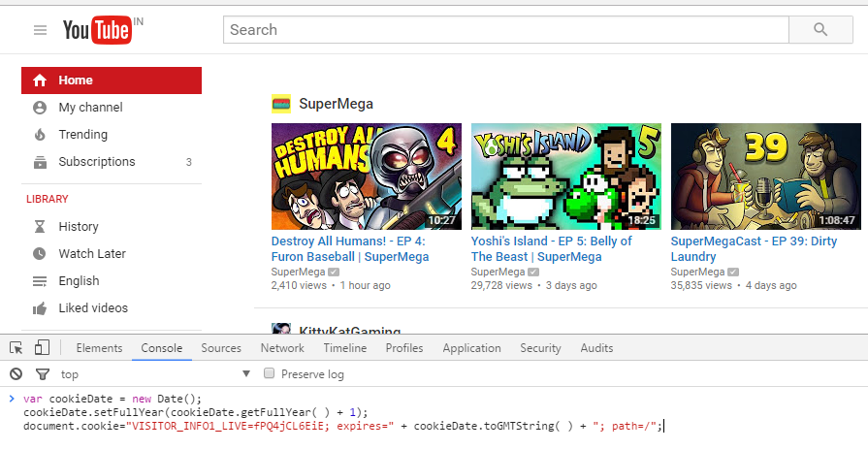Open the Audits tab

coord(596,348)
